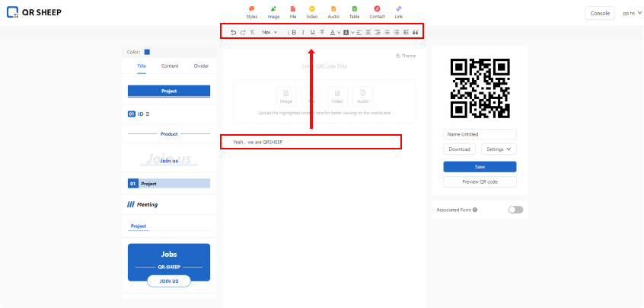Insert an Image block

coord(273,12)
